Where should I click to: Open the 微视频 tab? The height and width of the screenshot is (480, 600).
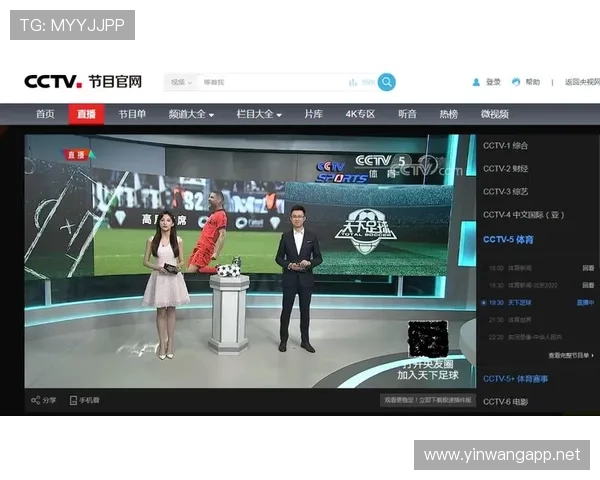click(494, 114)
